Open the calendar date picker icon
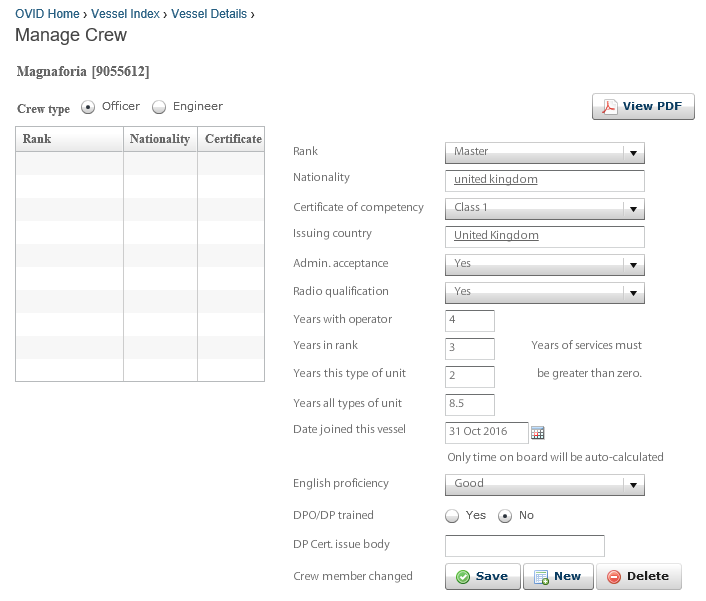Viewport: 706px width, 601px height. pyautogui.click(x=537, y=433)
